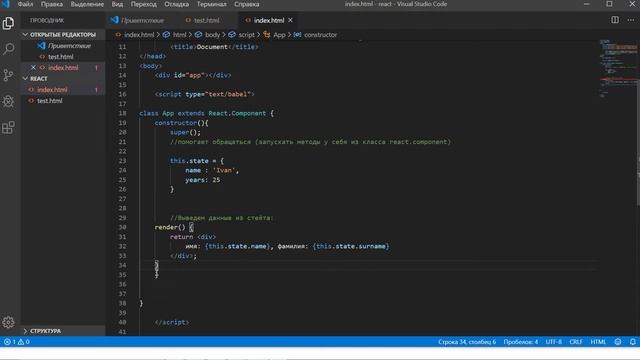Click the VS Code logo in title bar
640x360 pixels.
point(6,4)
